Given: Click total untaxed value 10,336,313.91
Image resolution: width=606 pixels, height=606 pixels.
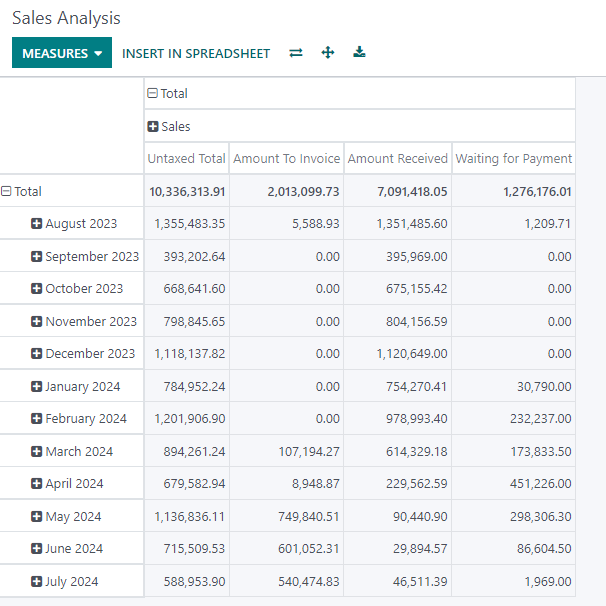Looking at the screenshot, I should pyautogui.click(x=187, y=191).
